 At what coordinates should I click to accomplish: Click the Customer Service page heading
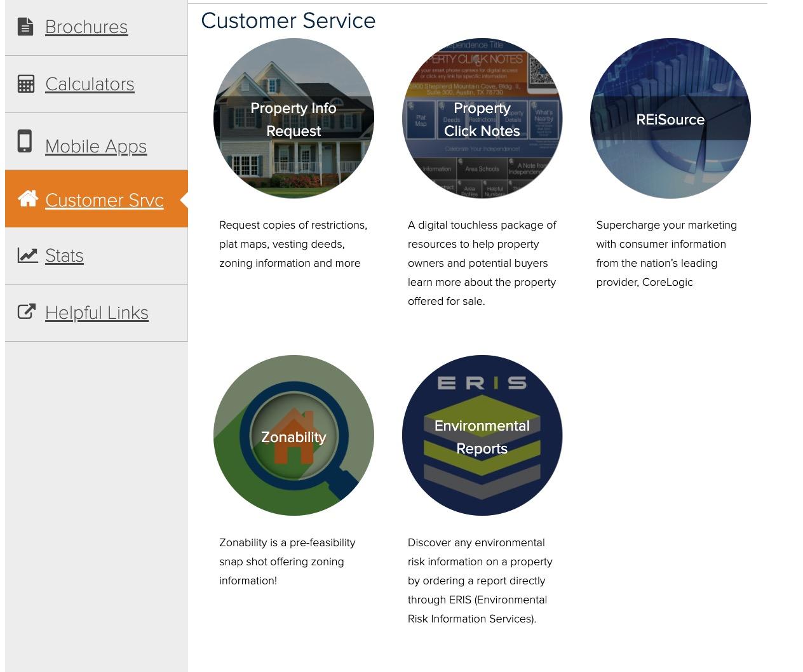pos(288,20)
